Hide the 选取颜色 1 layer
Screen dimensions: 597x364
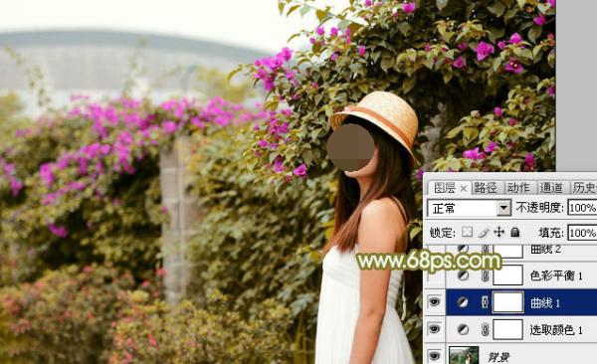click(435, 329)
